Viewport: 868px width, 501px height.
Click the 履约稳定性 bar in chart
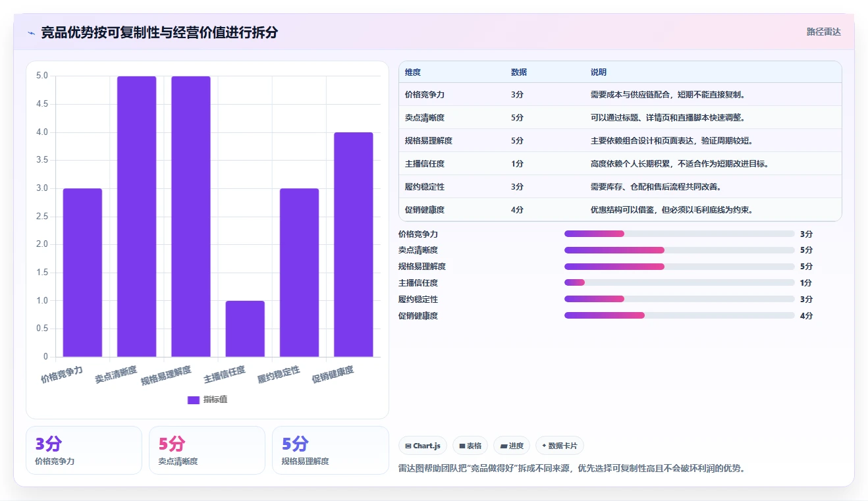point(299,273)
